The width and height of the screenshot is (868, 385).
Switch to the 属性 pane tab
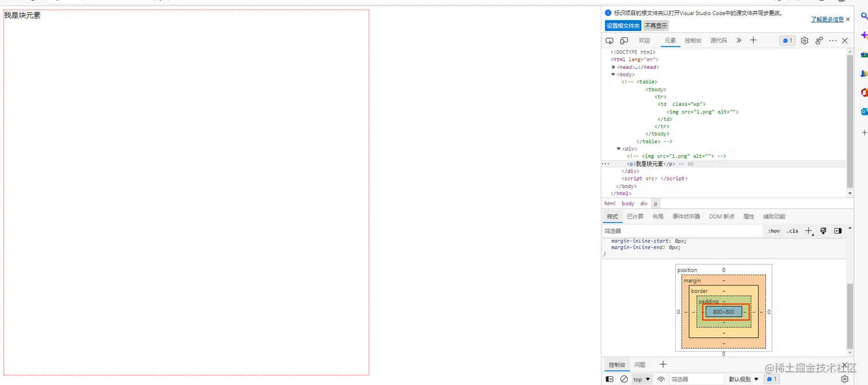point(749,217)
